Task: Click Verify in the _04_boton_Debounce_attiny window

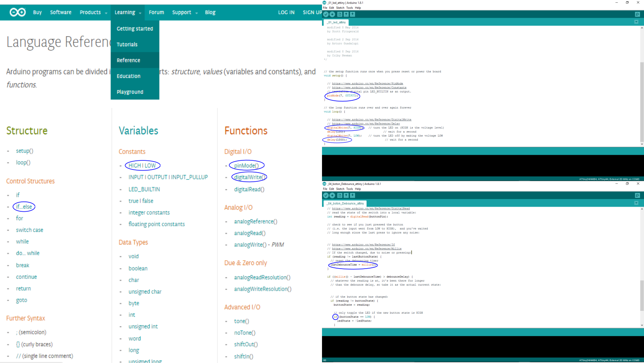Action: click(x=326, y=196)
